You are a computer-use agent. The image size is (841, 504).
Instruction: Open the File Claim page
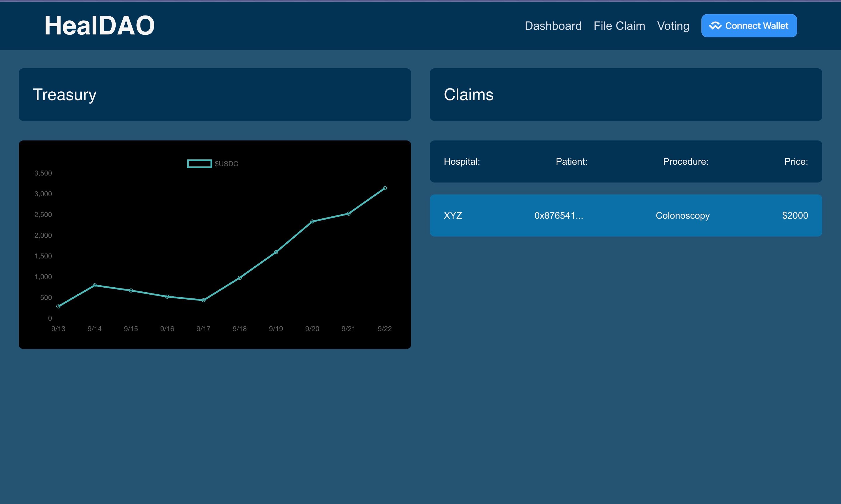point(619,26)
